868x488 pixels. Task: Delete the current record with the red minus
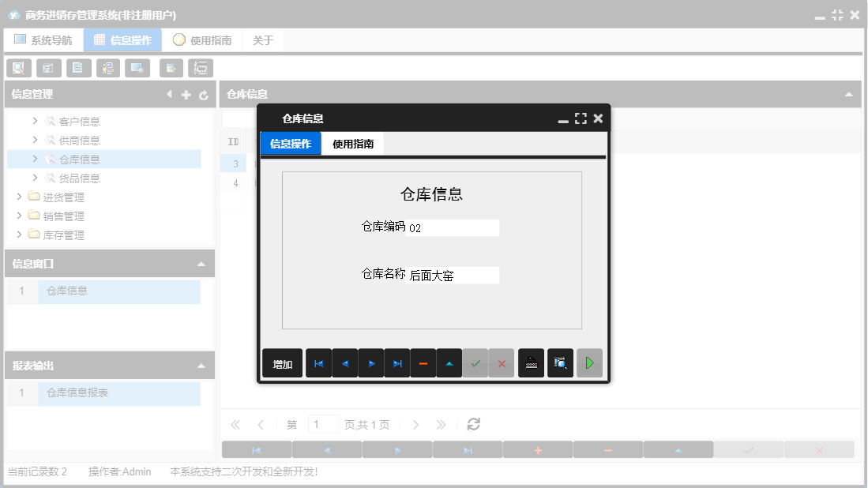pyautogui.click(x=423, y=363)
